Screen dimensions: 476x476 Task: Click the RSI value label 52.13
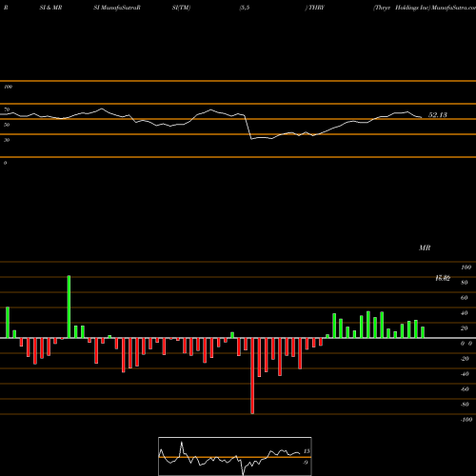[438, 115]
